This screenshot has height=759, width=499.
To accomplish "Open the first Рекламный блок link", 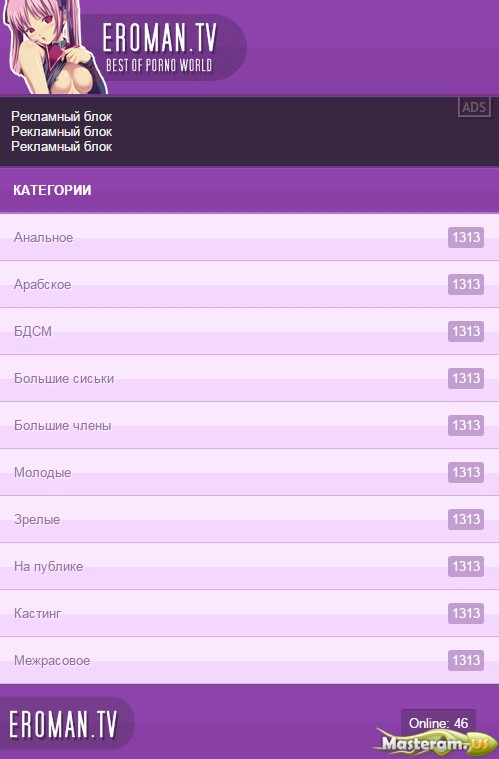I will pyautogui.click(x=61, y=117).
